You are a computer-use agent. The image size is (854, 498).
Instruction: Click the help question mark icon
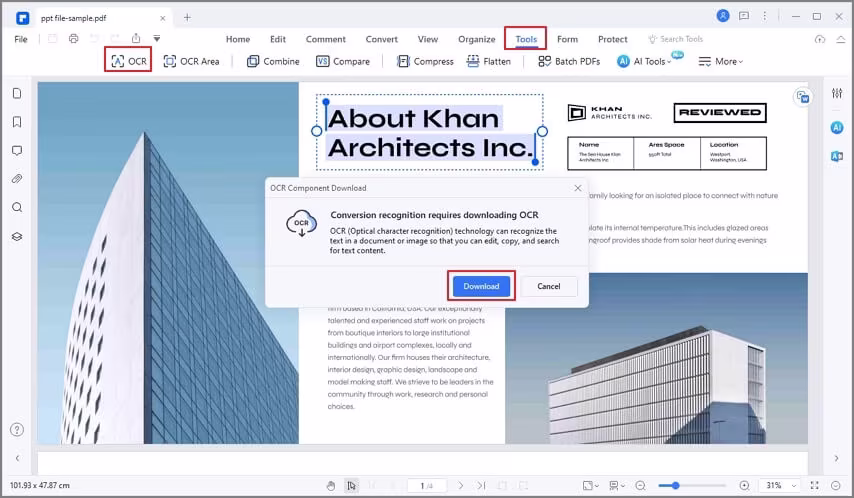(17, 430)
